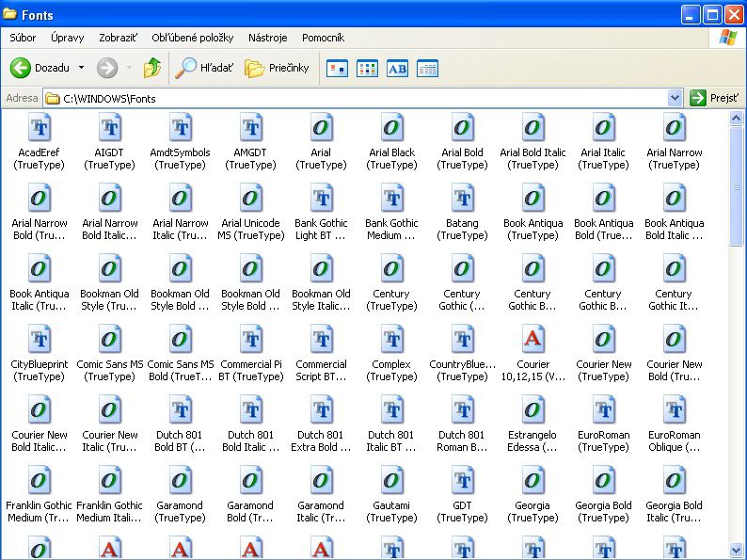Click the vertical scrollbar thumb
This screenshot has width=747, height=560.
736,185
